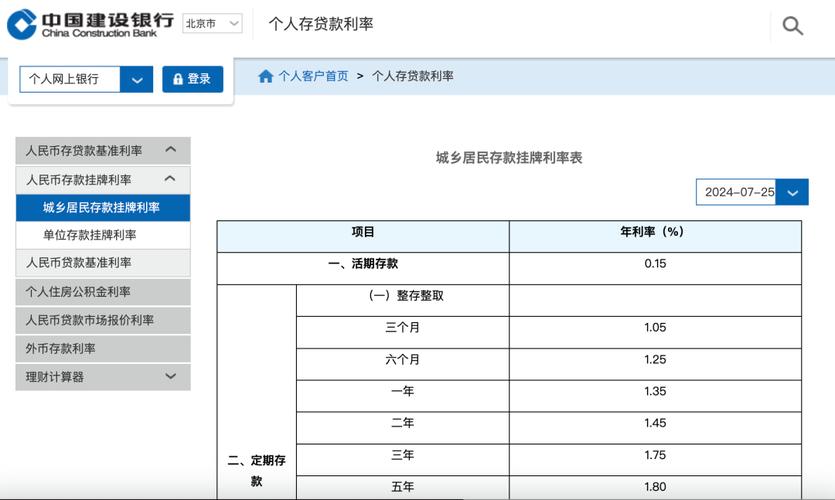Click the 1.35 rate value
This screenshot has height=500, width=835.
tap(655, 391)
